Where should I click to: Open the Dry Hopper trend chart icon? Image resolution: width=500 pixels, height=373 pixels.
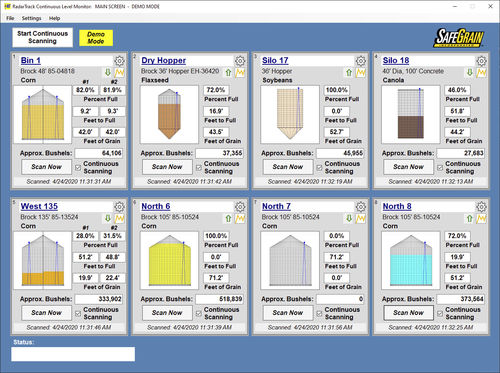click(x=240, y=73)
